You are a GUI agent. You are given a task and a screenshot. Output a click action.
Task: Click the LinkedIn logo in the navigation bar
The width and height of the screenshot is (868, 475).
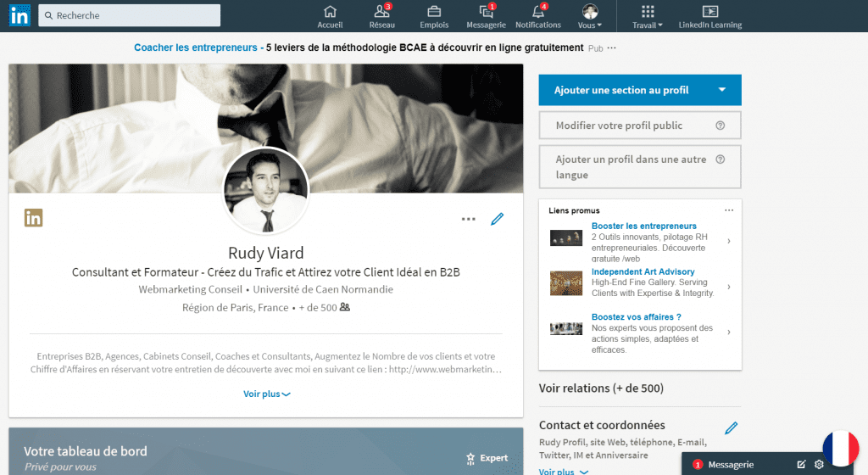coord(19,15)
